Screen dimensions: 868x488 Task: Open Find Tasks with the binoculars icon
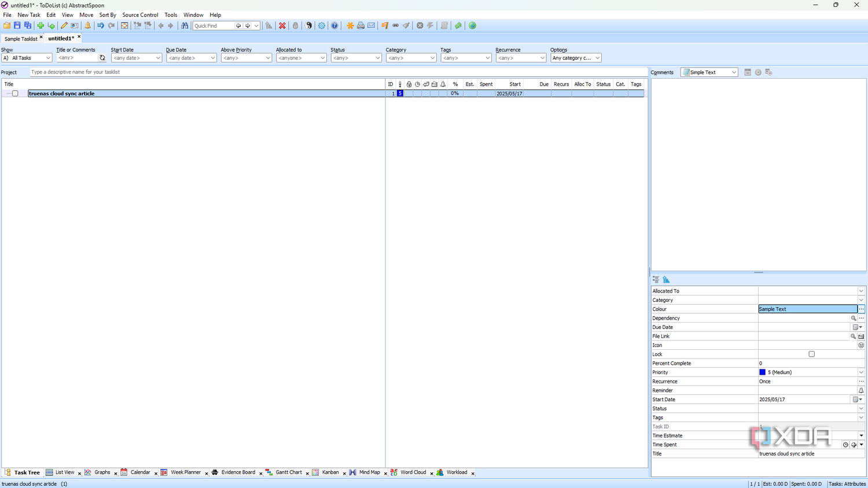tap(185, 25)
